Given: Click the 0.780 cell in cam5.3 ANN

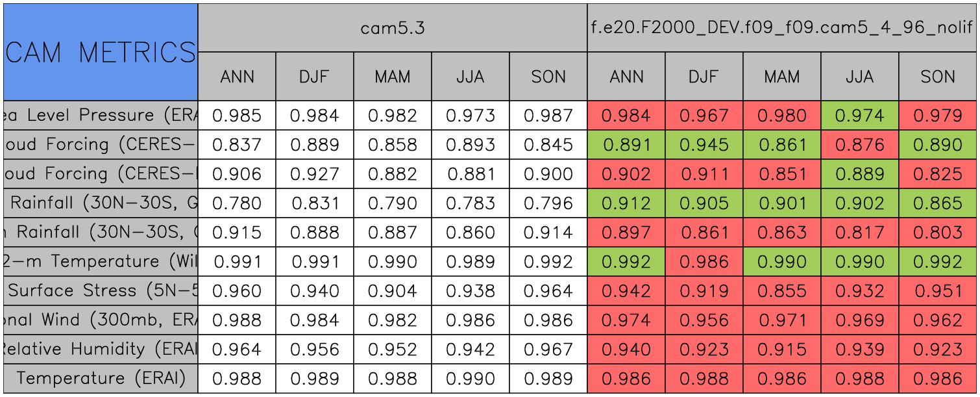Looking at the screenshot, I should [237, 203].
